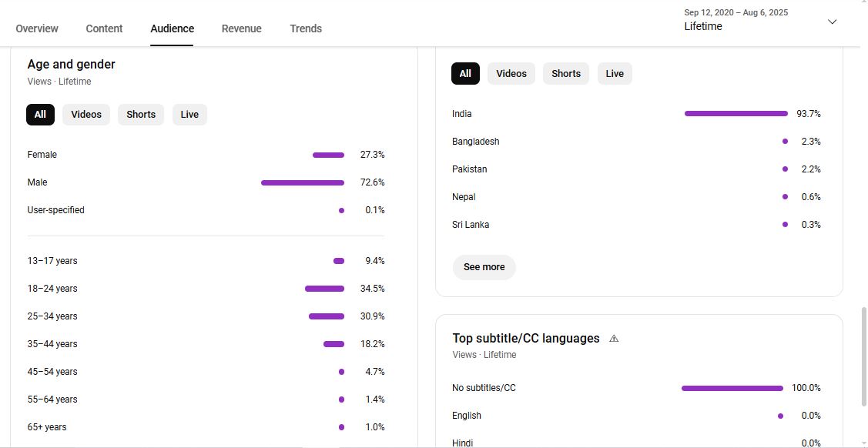Switch to the Overview tab
This screenshot has height=448, width=868.
coord(37,28)
